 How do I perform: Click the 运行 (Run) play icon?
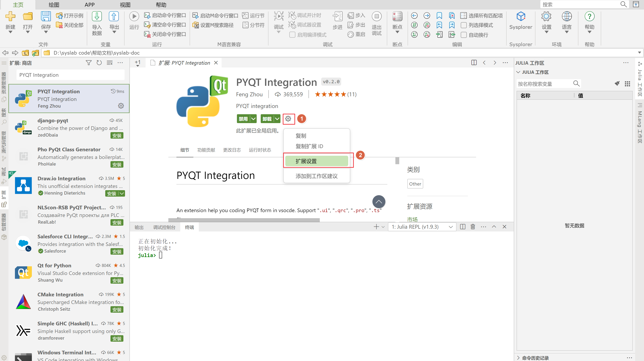click(134, 17)
